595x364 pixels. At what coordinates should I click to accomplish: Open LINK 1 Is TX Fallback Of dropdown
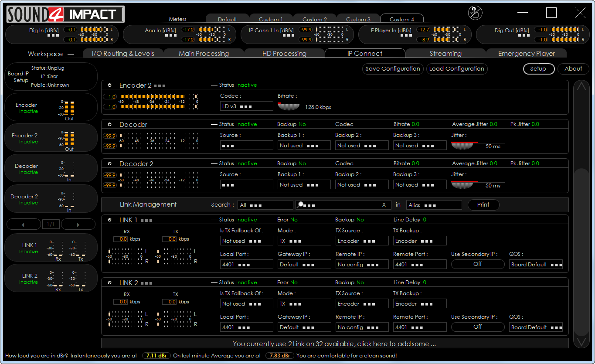click(x=246, y=241)
